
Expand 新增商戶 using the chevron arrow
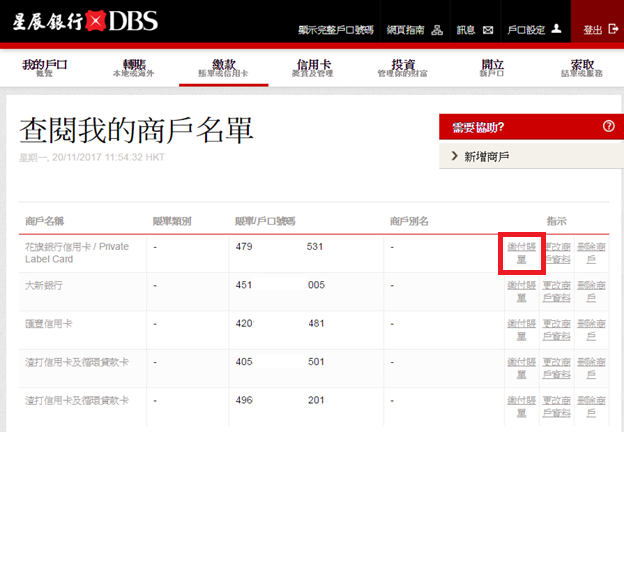455,157
